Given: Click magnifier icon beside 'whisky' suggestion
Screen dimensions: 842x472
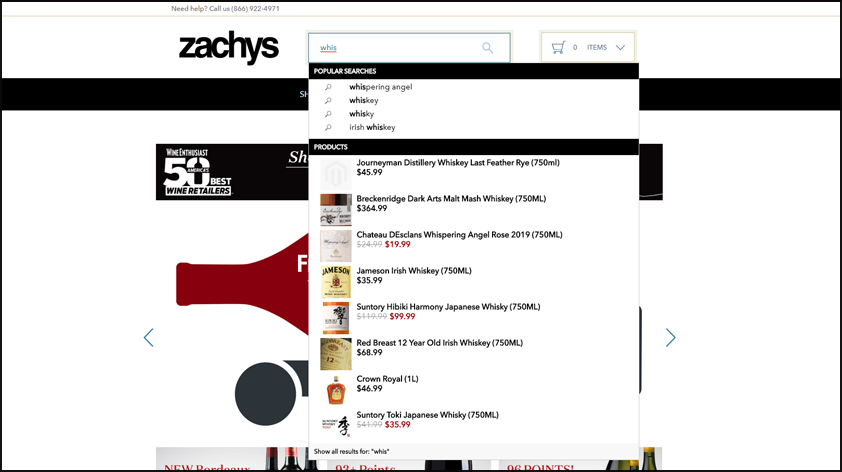Looking at the screenshot, I should [x=328, y=114].
